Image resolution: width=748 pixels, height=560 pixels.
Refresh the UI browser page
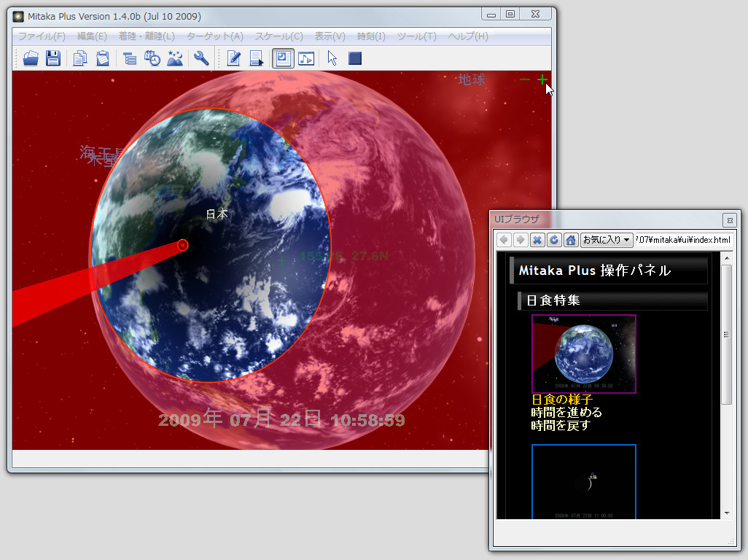(x=553, y=239)
